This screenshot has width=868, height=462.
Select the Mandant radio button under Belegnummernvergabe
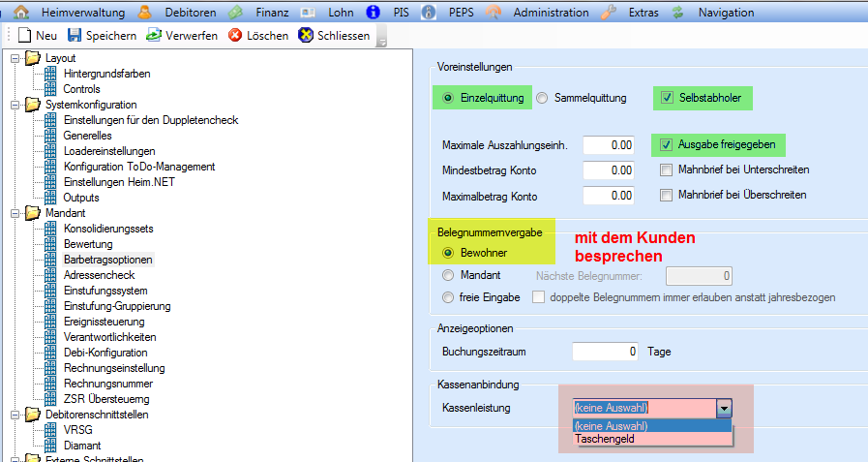pos(448,275)
